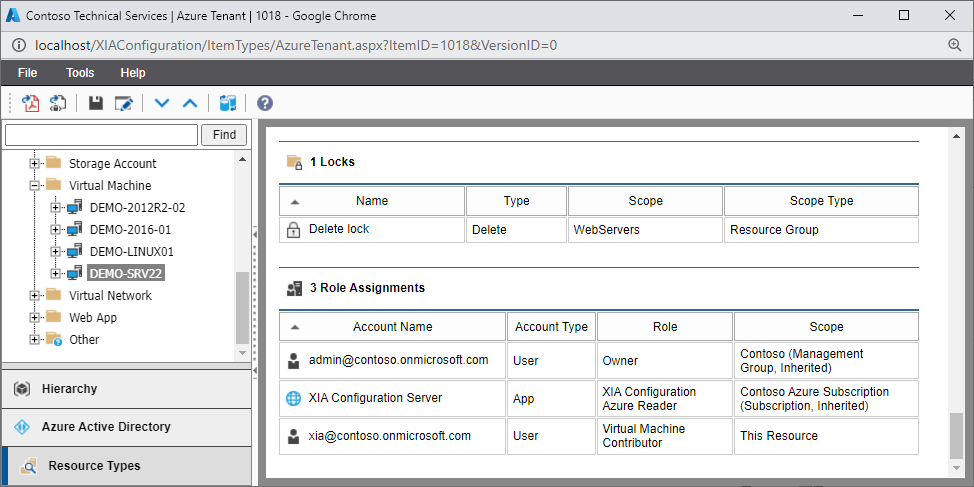The height and width of the screenshot is (487, 974).
Task: Click the Storage Account folder icon
Action: pyautogui.click(x=53, y=163)
